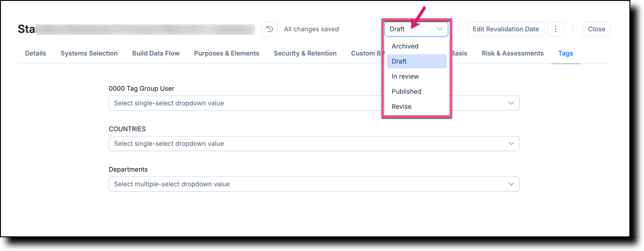Screen dimensions: 644x251
Task: Open the 0000 Tag Group User dropdown
Action: 314,103
